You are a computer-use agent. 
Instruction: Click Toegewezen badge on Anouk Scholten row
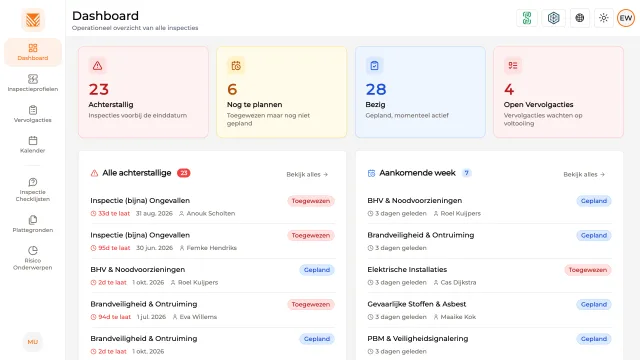coord(311,201)
